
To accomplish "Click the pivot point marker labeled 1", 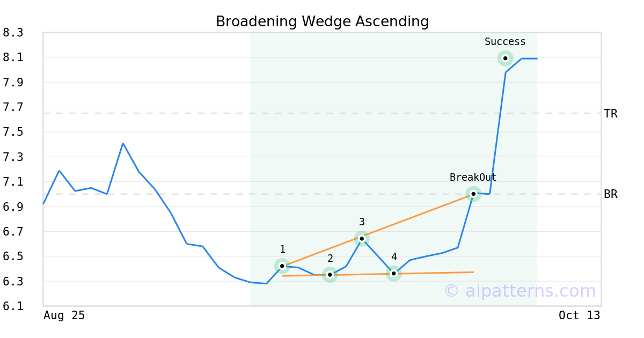I will pos(282,266).
